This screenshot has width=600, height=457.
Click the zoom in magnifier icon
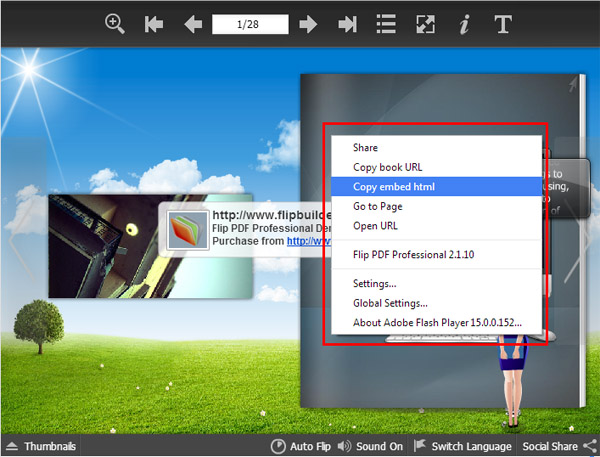(x=115, y=24)
